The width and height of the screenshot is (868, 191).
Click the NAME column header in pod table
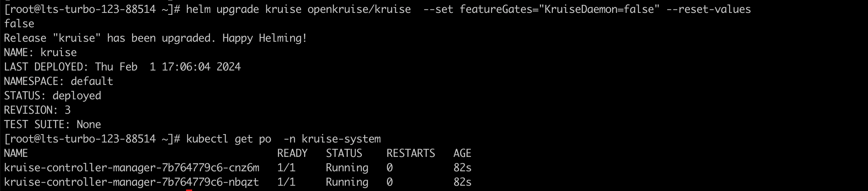point(16,153)
